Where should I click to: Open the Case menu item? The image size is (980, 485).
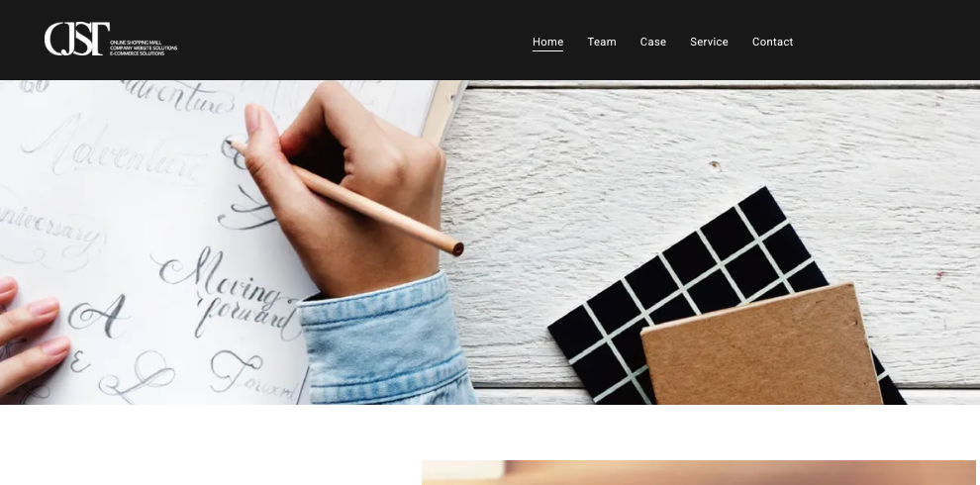(x=652, y=42)
